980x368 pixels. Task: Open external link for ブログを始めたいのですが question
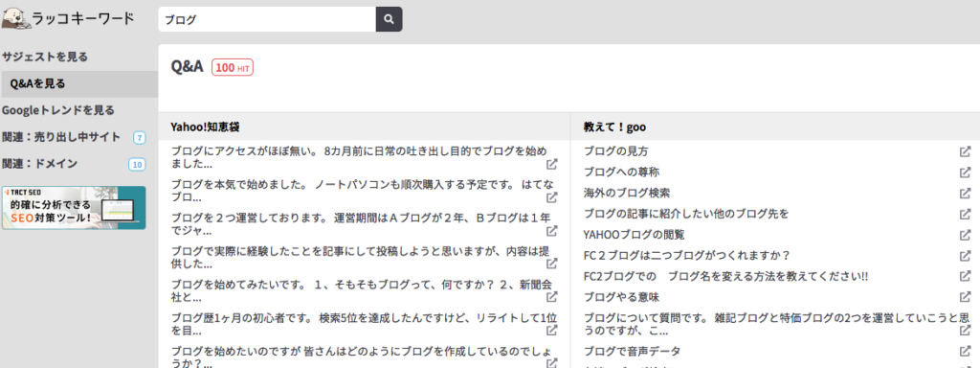[552, 362]
